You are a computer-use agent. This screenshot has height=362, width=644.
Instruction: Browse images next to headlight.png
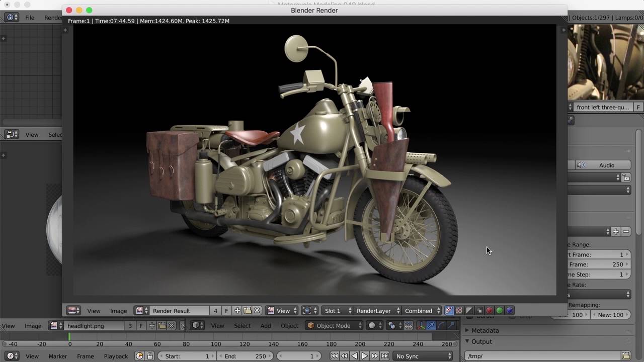tap(56, 326)
